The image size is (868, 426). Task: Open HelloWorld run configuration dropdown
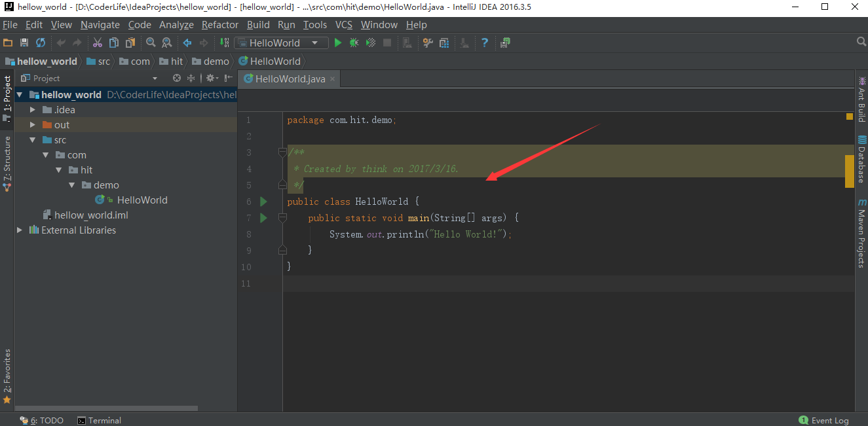coord(281,43)
